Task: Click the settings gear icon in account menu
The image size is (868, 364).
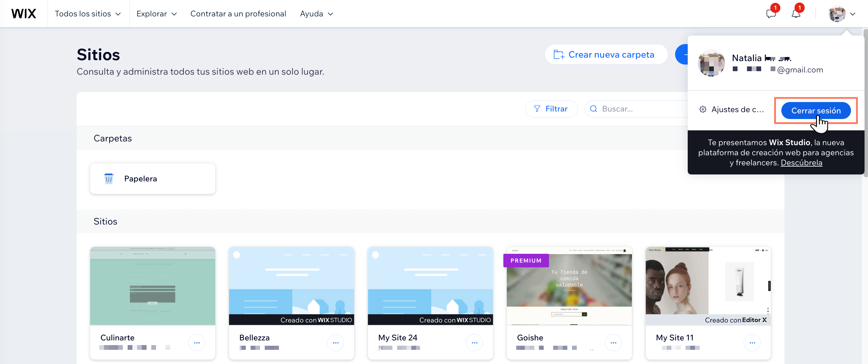Action: tap(703, 110)
